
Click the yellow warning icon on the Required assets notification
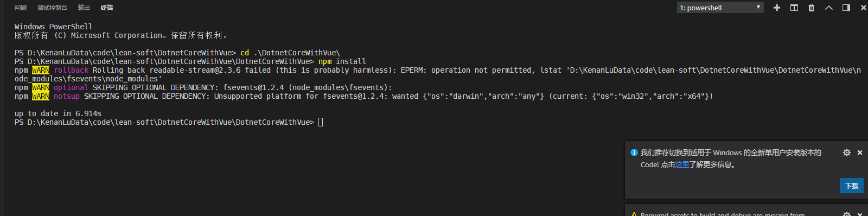634,214
